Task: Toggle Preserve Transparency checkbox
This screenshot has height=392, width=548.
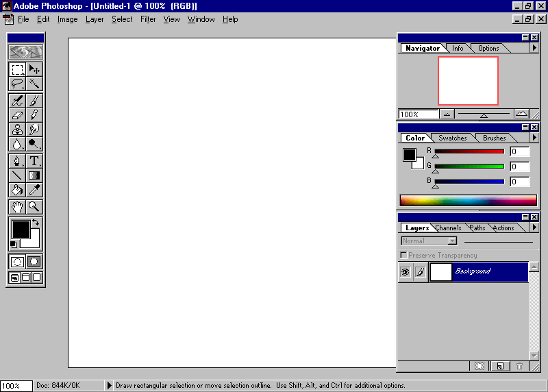Action: point(403,255)
